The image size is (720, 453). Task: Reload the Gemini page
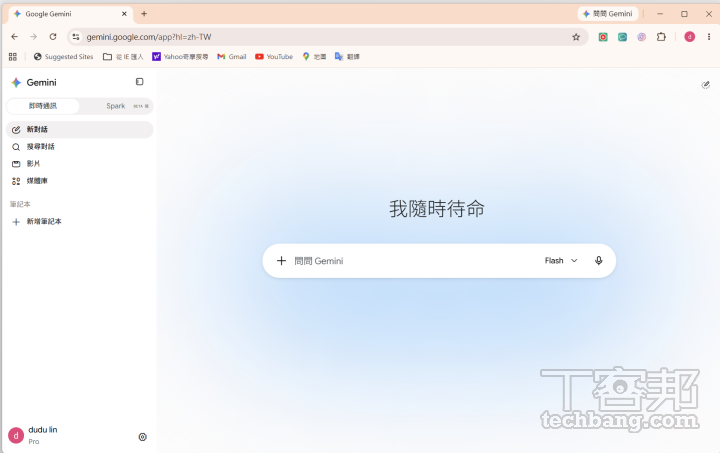pyautogui.click(x=53, y=37)
